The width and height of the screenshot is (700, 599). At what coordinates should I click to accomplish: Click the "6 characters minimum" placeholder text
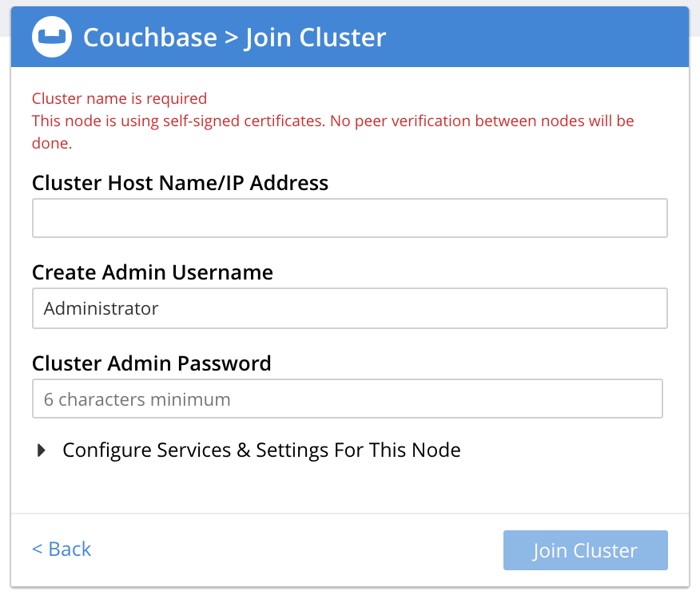coord(137,399)
